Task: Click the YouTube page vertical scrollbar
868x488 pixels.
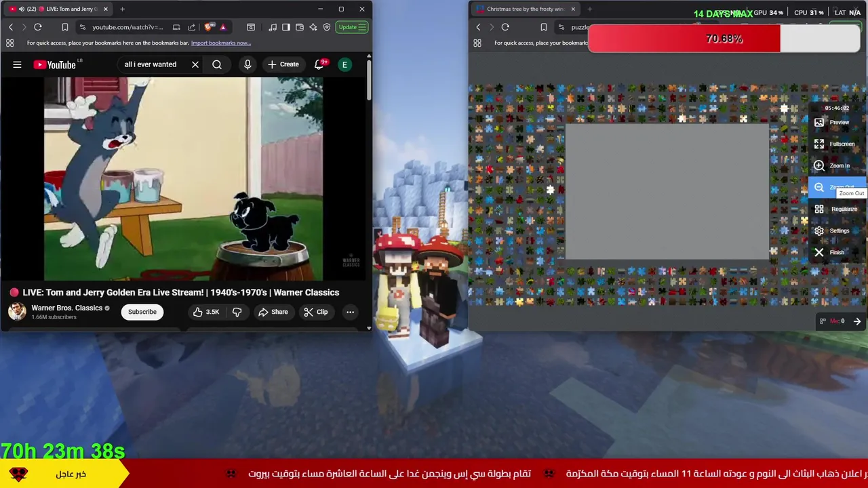Action: coord(369,81)
